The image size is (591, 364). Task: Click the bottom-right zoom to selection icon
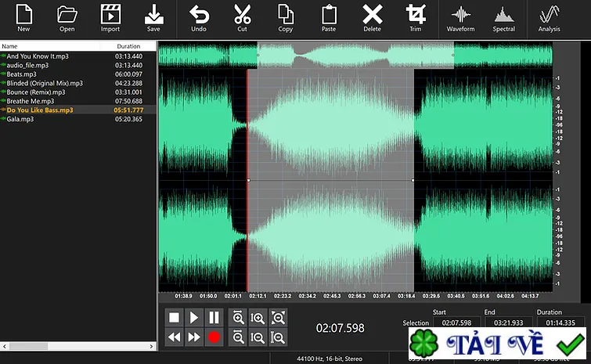tap(278, 337)
